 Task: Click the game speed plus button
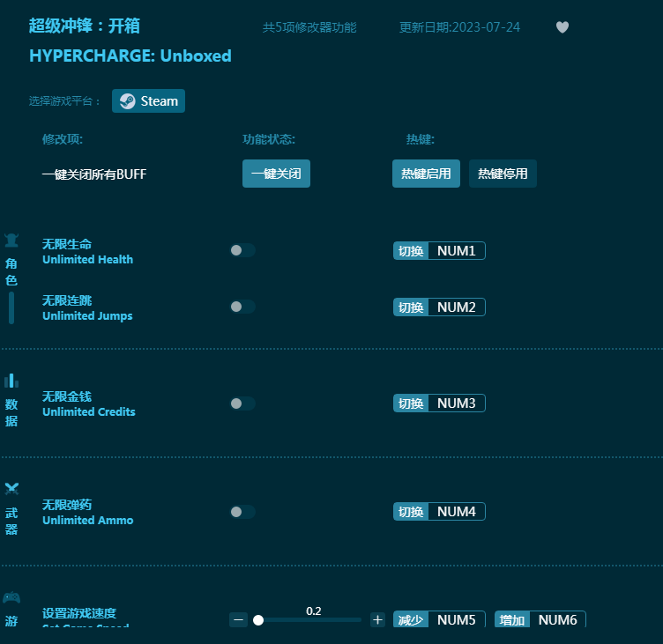pyautogui.click(x=377, y=620)
